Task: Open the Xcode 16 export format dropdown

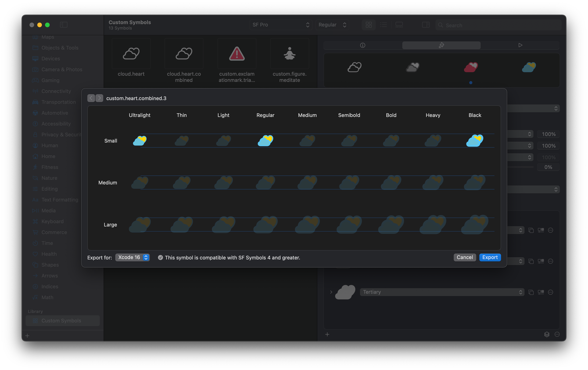Action: (x=132, y=257)
